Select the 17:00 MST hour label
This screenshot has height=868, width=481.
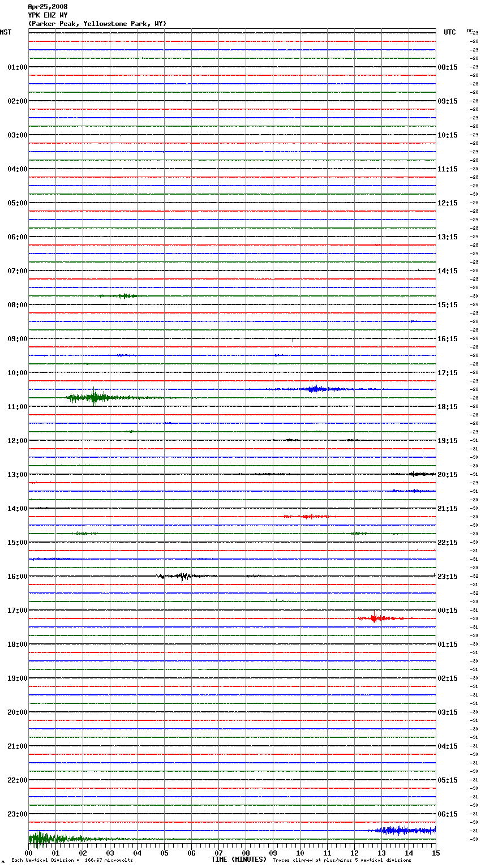coord(18,611)
